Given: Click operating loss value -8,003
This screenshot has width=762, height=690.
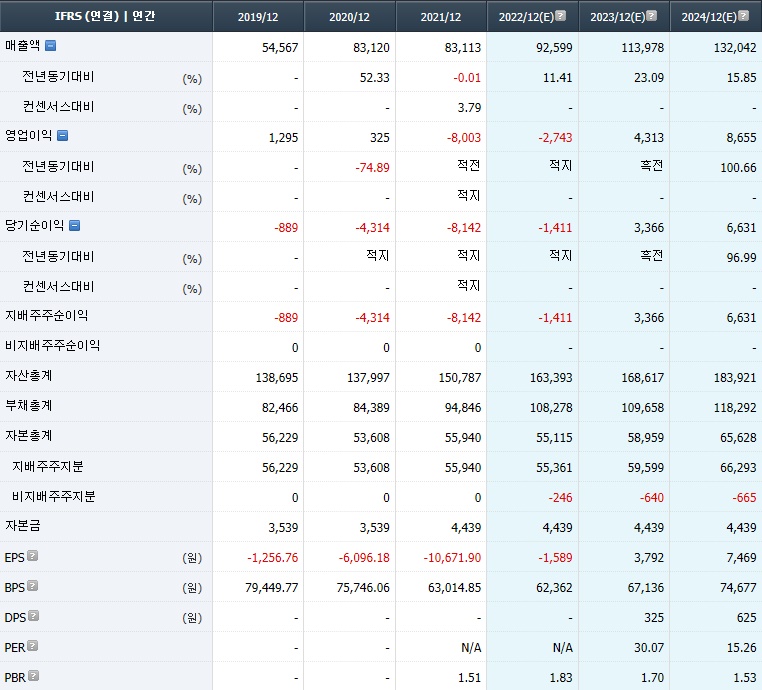Looking at the screenshot, I should pos(464,138).
